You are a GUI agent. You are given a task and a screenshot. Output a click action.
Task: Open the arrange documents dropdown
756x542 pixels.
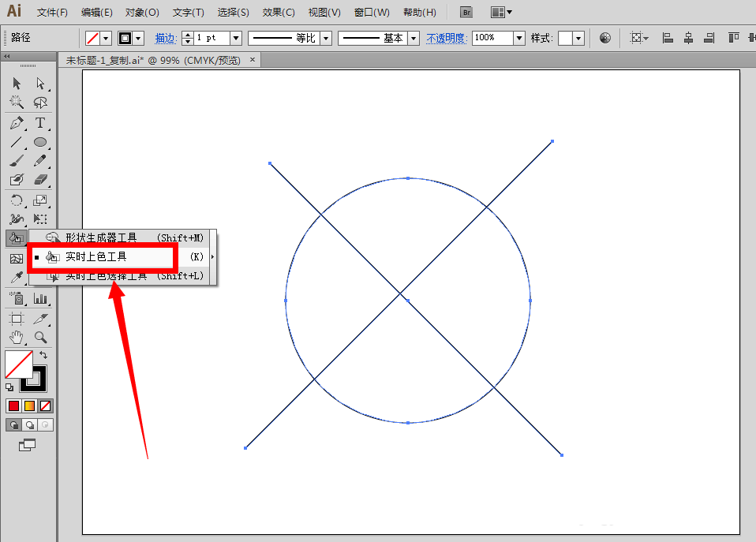(501, 13)
